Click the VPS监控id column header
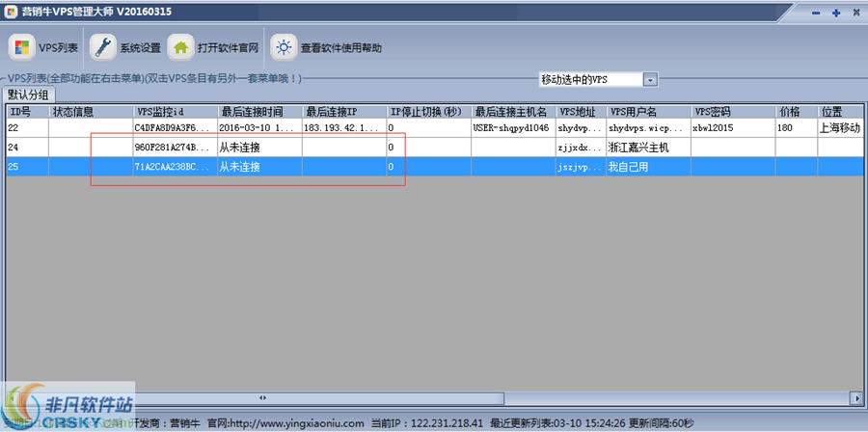 point(175,112)
